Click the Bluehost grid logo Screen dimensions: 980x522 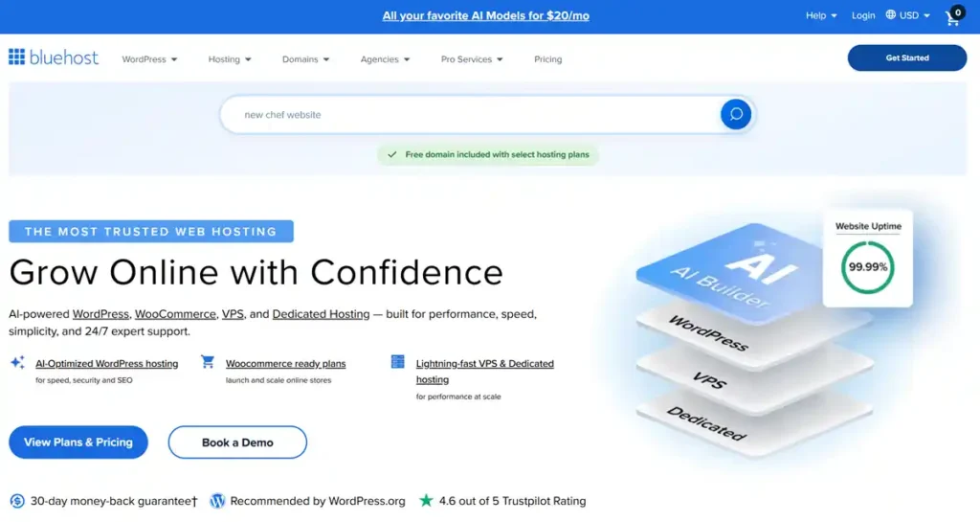(17, 57)
